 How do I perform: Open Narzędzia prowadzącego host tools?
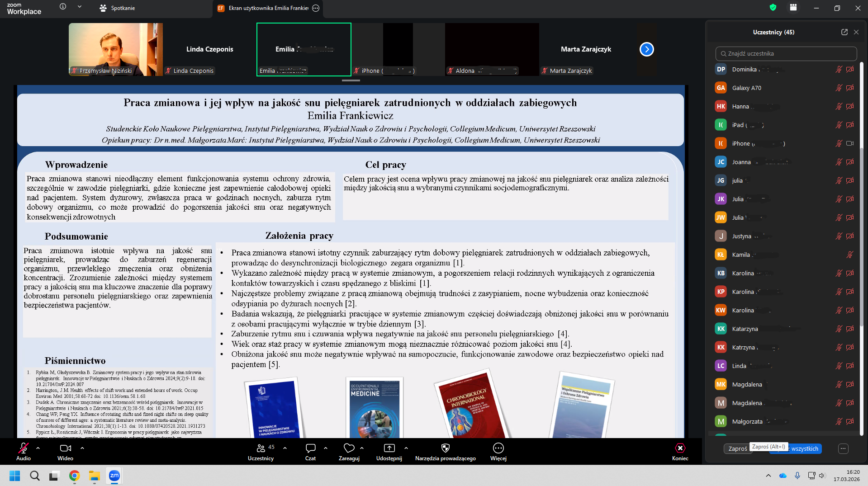[445, 448]
